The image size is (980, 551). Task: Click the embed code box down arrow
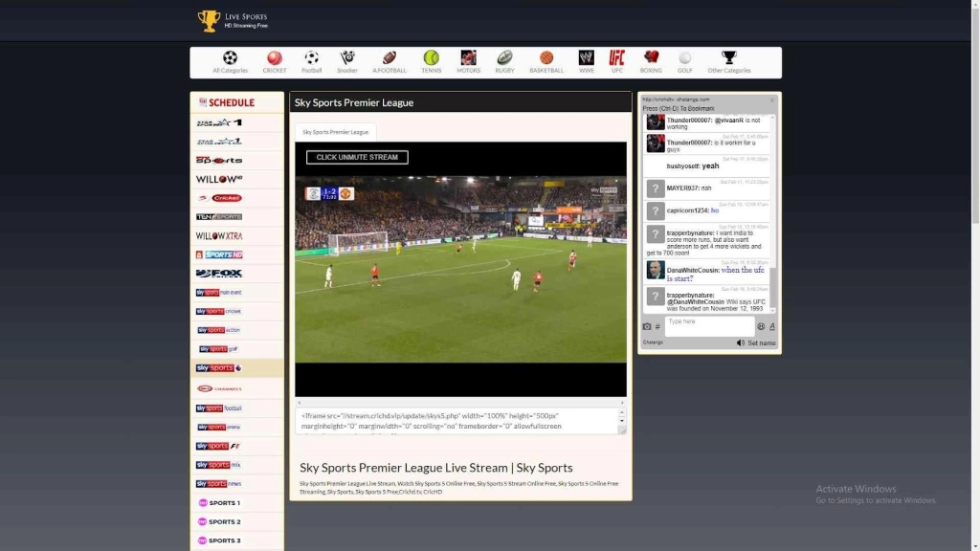[x=622, y=421]
